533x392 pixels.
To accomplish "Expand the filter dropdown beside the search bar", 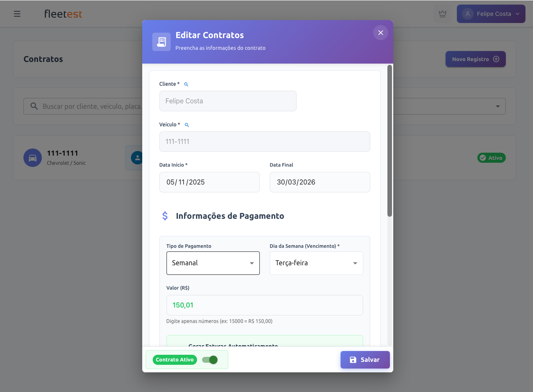I will coord(497,106).
